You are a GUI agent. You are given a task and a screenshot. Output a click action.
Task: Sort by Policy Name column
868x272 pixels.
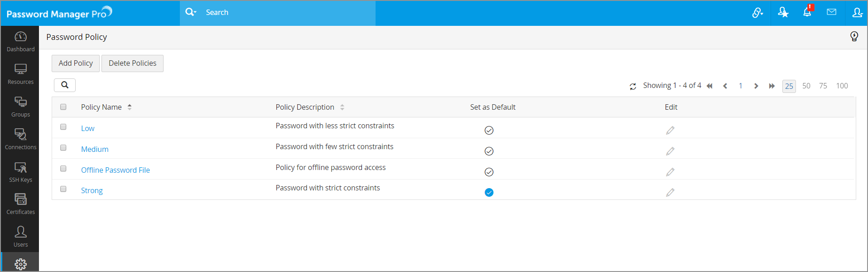click(130, 107)
